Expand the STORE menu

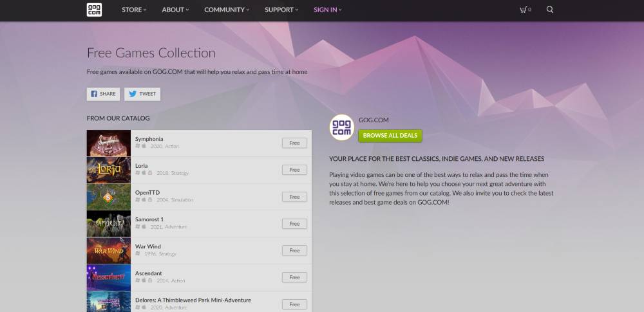coord(134,10)
